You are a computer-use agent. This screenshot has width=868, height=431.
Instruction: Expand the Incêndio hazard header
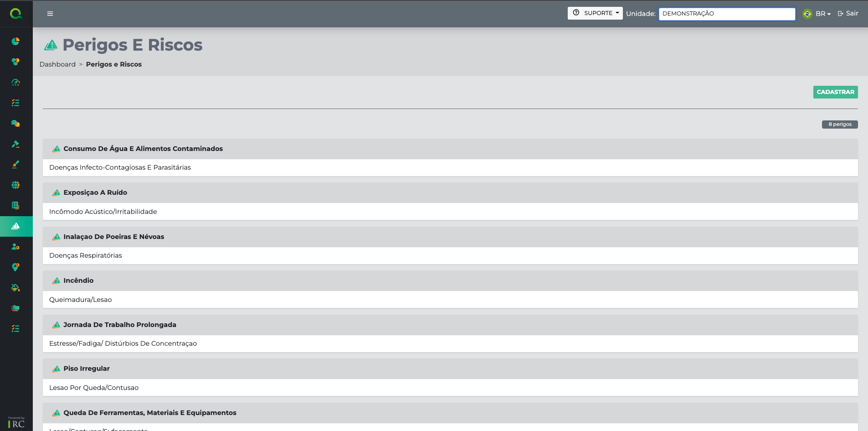tap(78, 280)
